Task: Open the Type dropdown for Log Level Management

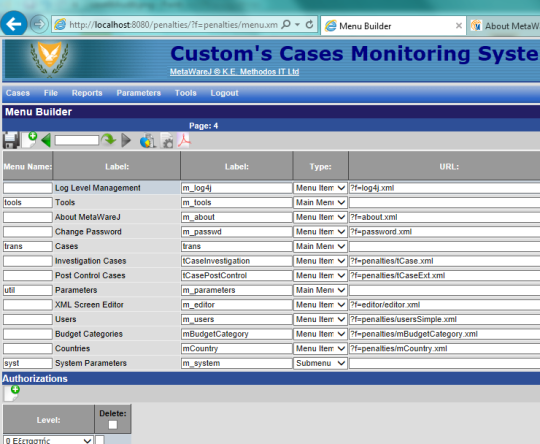Action: (x=320, y=188)
